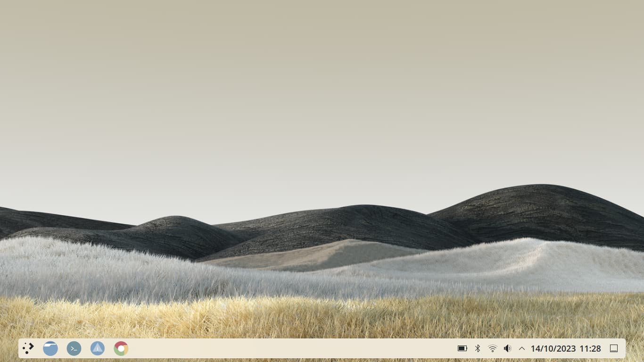This screenshot has height=362, width=644.
Task: Open the terminal from the taskbar
Action: (x=74, y=348)
